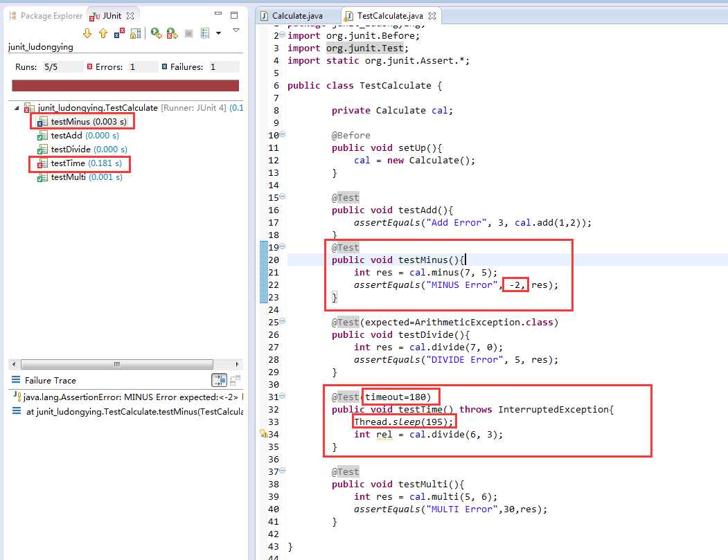Fold the testMinus method at line 19
Viewport: 728px width, 560px height.
click(283, 246)
